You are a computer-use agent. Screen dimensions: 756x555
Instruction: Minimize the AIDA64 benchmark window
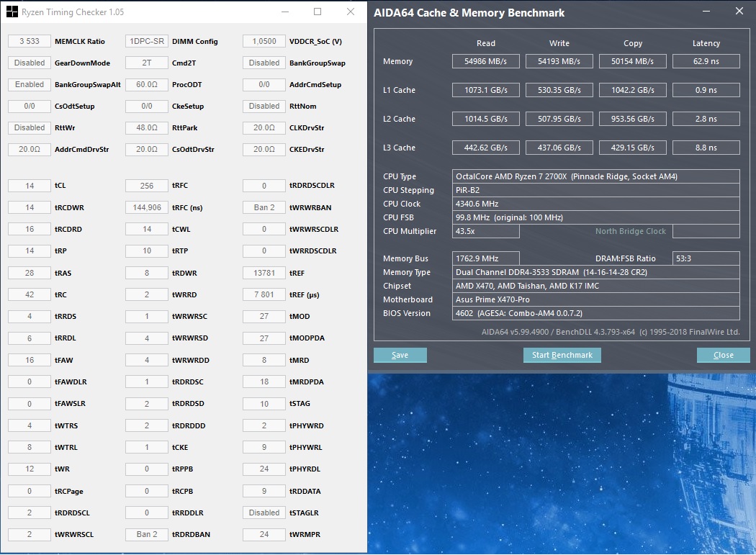pos(706,11)
